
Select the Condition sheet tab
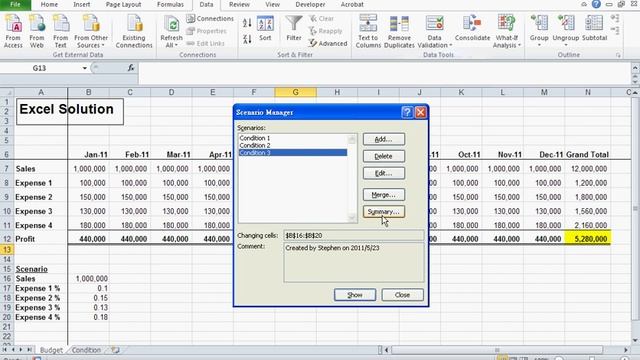pos(86,350)
